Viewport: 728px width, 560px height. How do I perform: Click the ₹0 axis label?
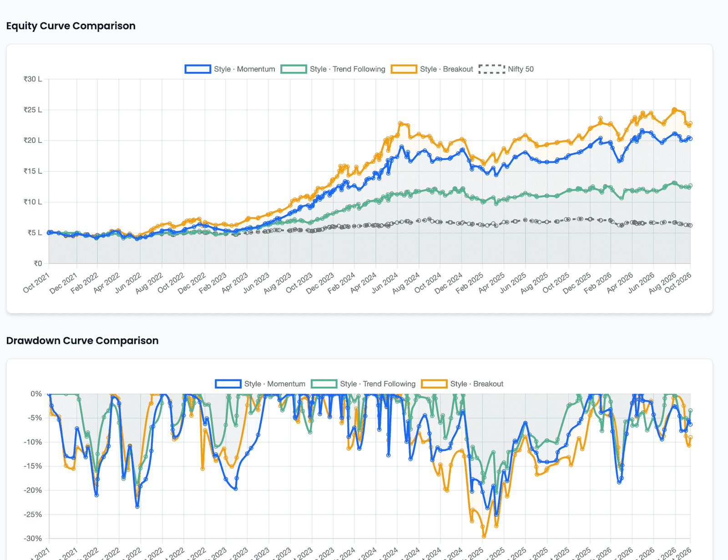pyautogui.click(x=38, y=263)
